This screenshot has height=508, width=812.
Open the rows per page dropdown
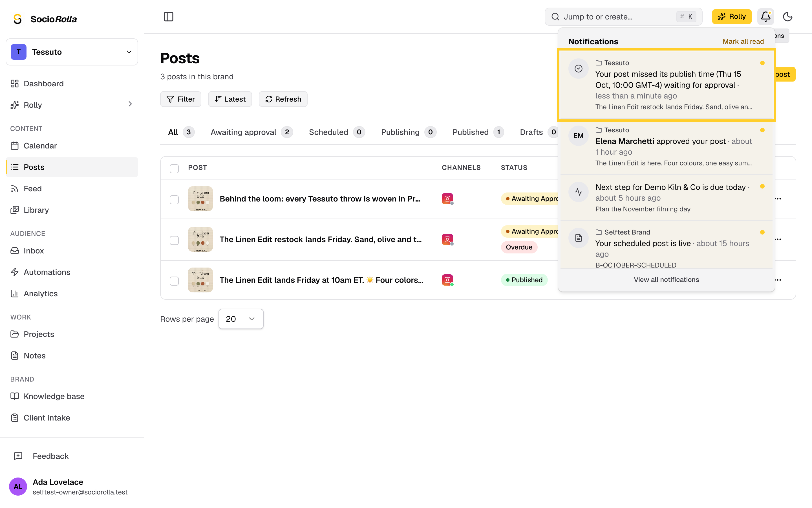(240, 319)
